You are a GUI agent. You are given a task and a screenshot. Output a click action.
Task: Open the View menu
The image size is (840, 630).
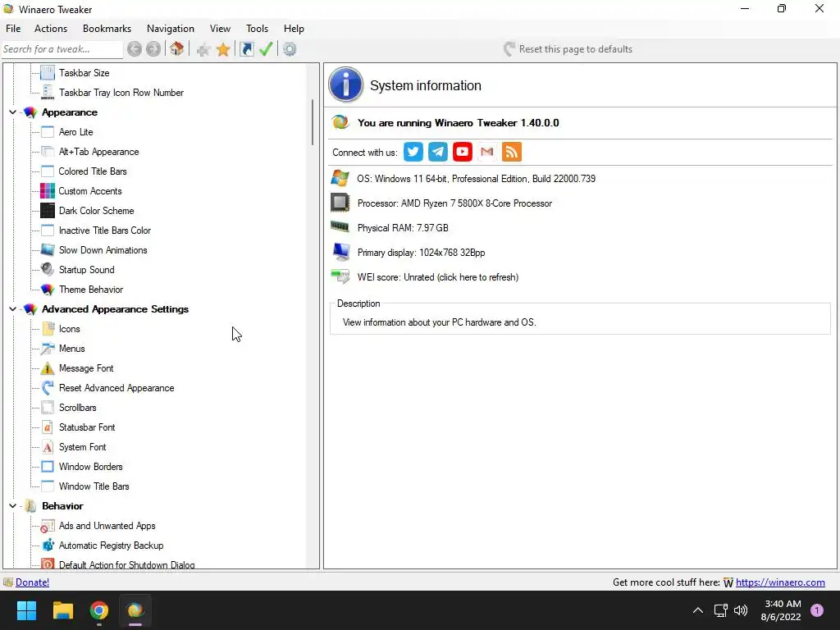click(220, 29)
